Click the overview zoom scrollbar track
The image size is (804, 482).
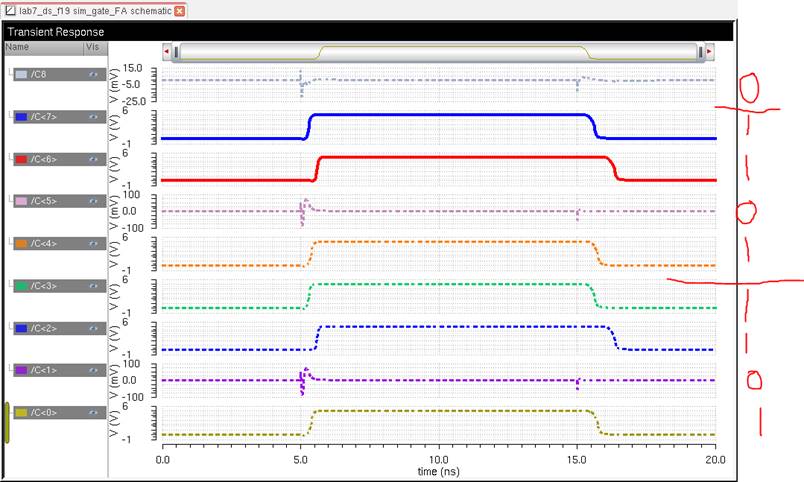[438, 52]
